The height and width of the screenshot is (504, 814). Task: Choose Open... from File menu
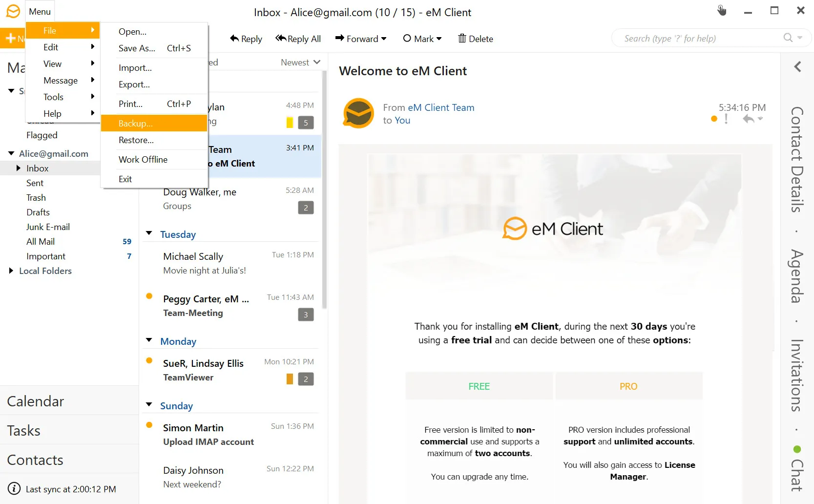tap(154, 31)
